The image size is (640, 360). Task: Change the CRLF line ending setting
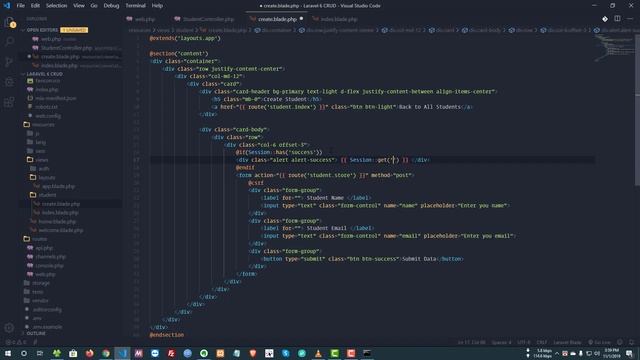click(x=542, y=342)
